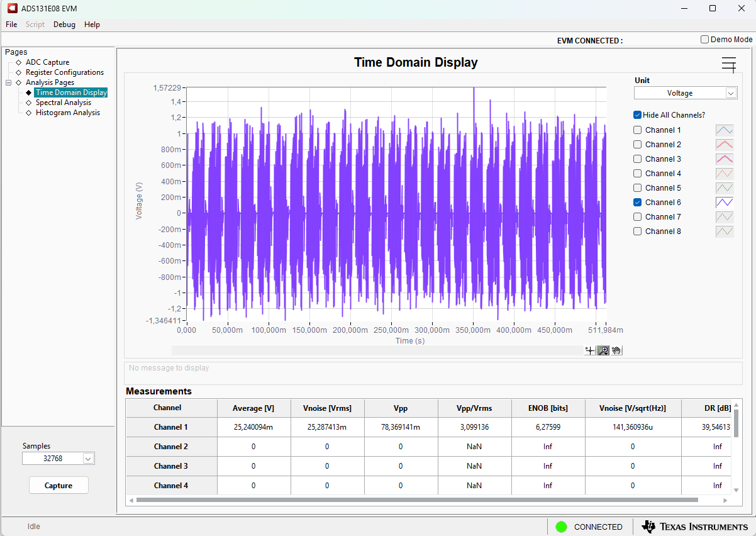
Task: Click the graph horizontal scrollbar
Action: tap(377, 350)
